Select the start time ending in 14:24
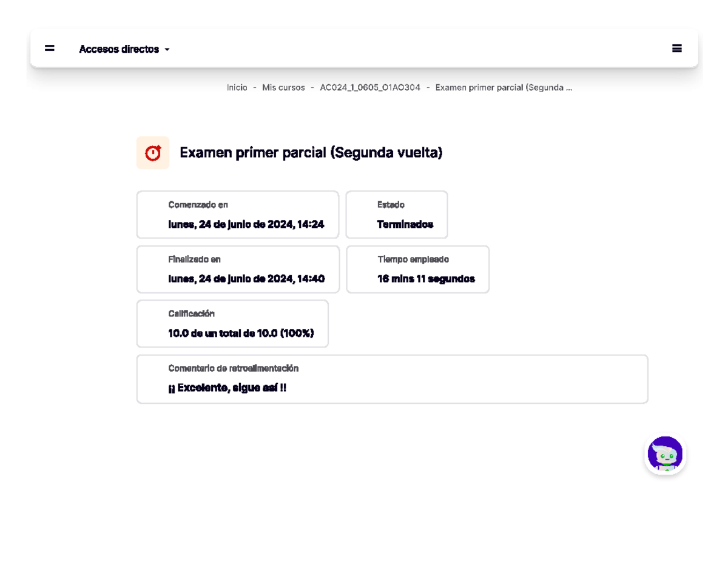This screenshot has height=562, width=728. (x=246, y=224)
